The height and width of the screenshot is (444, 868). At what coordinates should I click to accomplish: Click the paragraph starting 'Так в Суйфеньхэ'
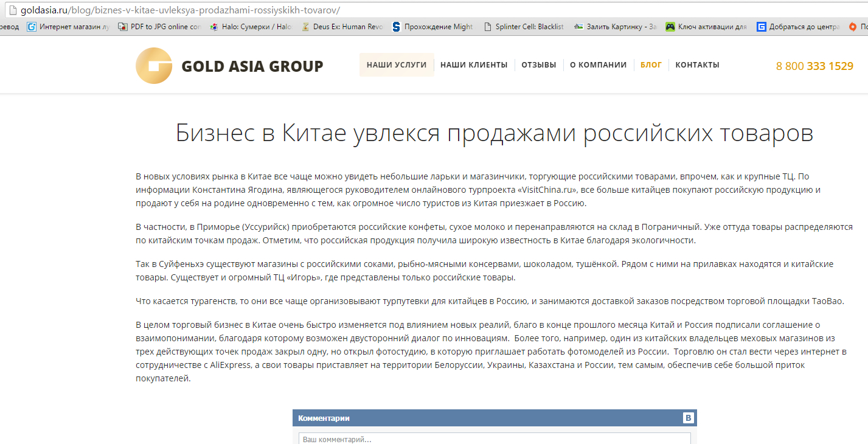(x=484, y=271)
